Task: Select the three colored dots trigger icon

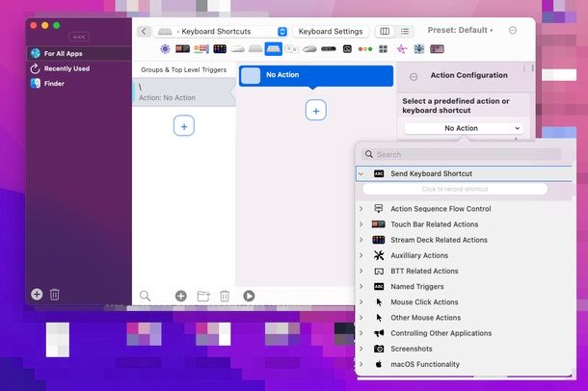Action: [365, 49]
